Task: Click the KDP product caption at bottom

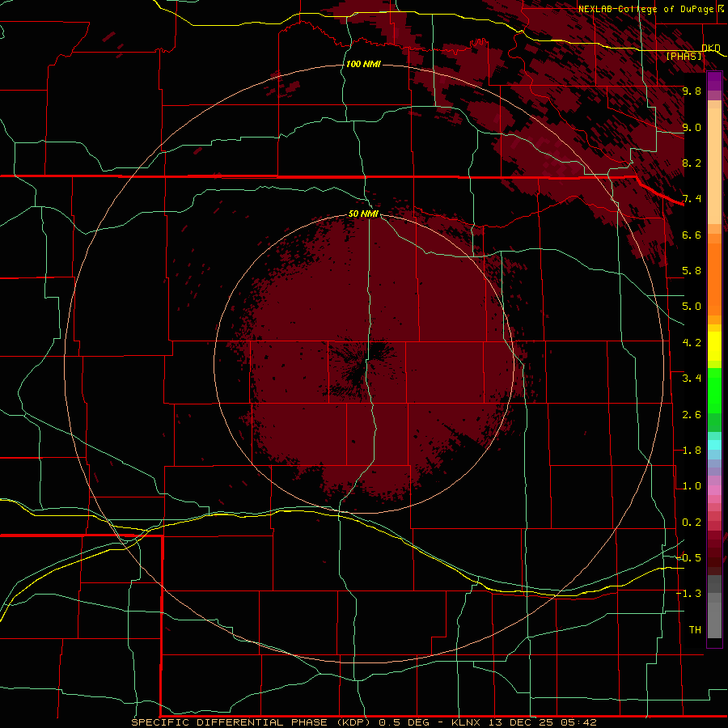Action: 363,722
